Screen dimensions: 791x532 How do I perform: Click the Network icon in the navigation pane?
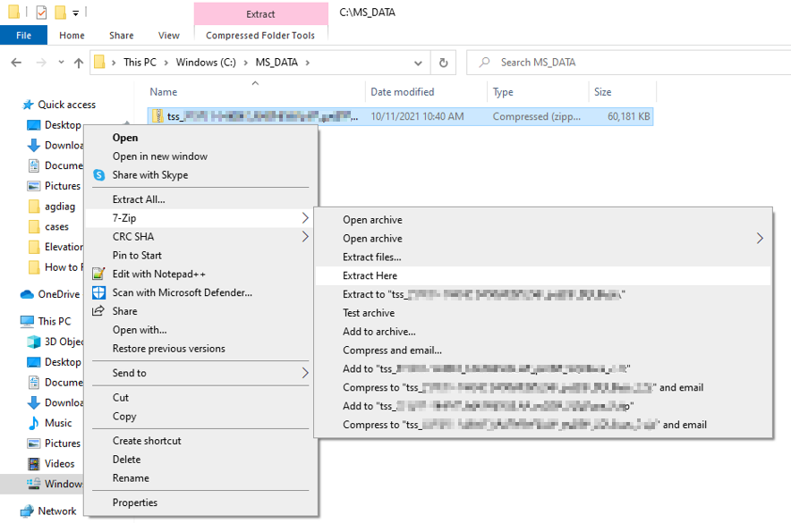27,511
